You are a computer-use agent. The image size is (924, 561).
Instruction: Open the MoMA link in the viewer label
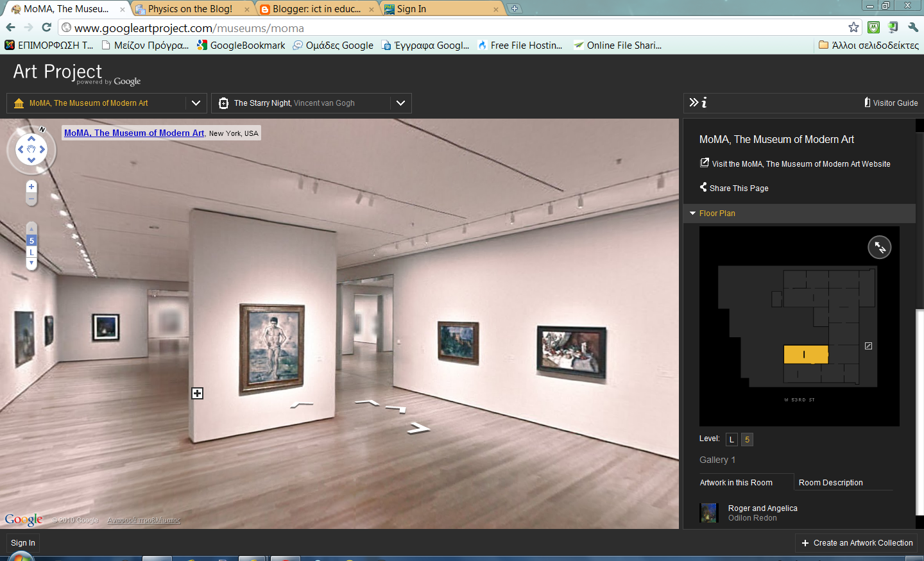tap(134, 133)
